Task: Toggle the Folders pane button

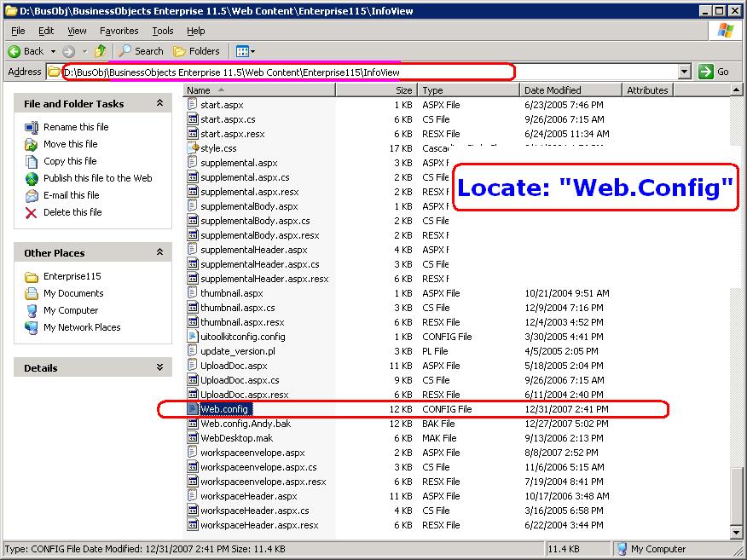Action: [196, 51]
